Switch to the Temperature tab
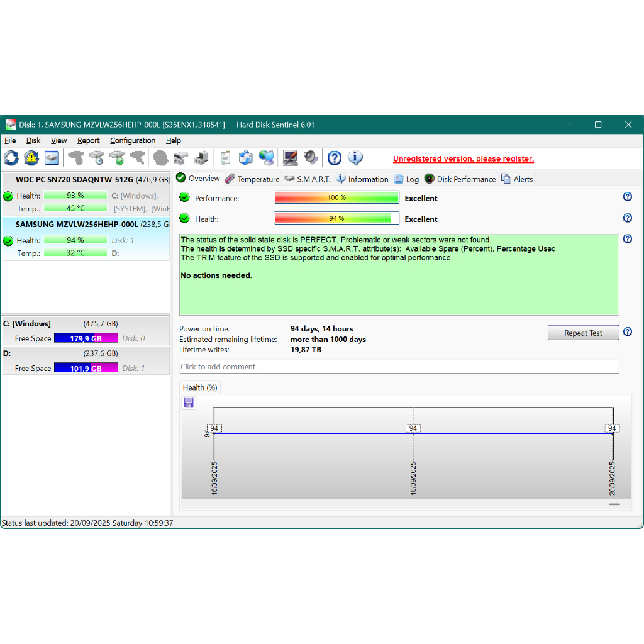Screen dimensions: 644x644 [x=252, y=179]
